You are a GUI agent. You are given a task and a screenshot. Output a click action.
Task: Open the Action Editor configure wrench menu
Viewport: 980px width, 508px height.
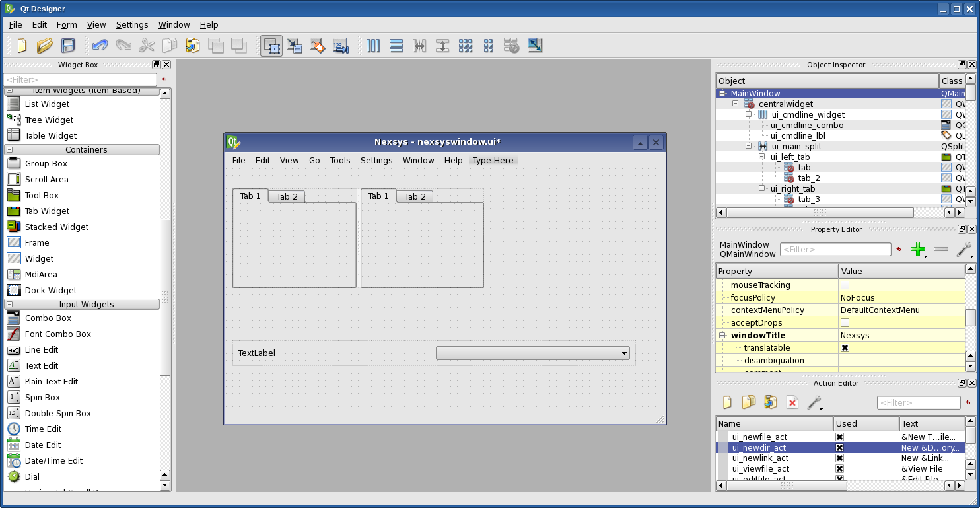[x=815, y=404]
